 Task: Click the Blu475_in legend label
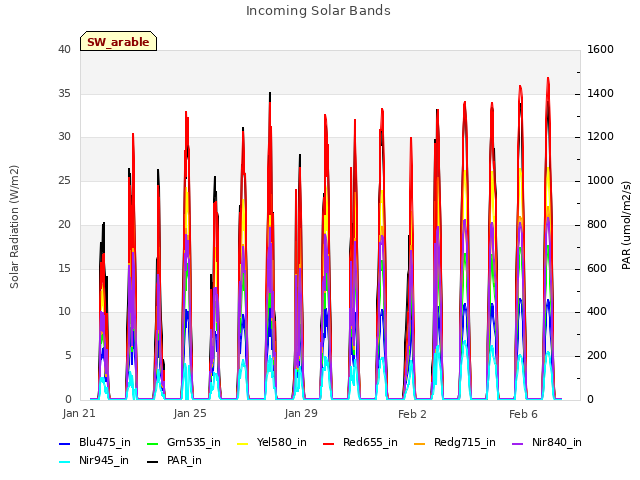click(x=104, y=442)
